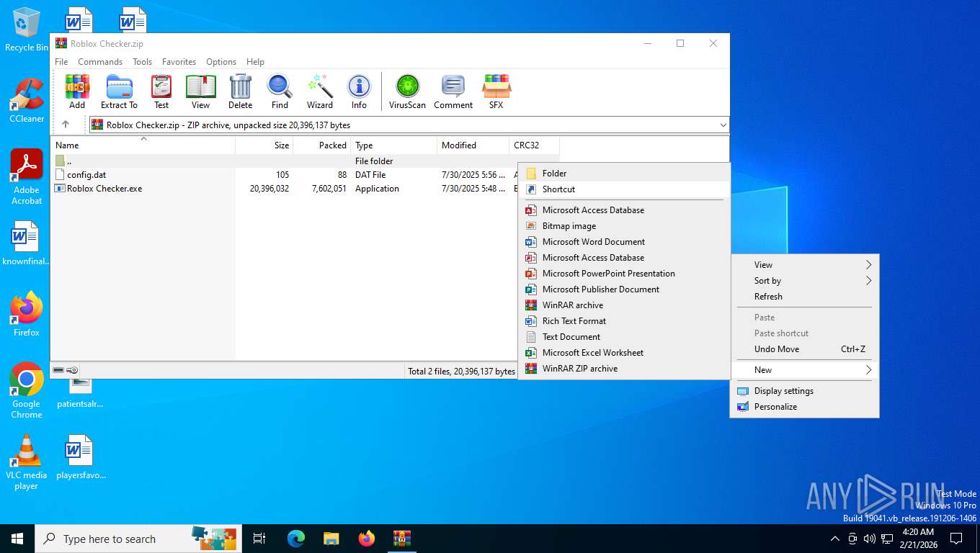Image resolution: width=980 pixels, height=553 pixels.
Task: Choose Refresh in the context menu
Action: [x=805, y=297]
